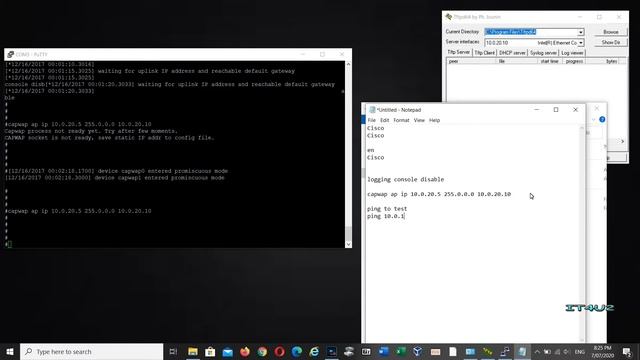The image size is (640, 360).
Task: Switch to the Notepad taskbar icon
Action: [x=522, y=351]
